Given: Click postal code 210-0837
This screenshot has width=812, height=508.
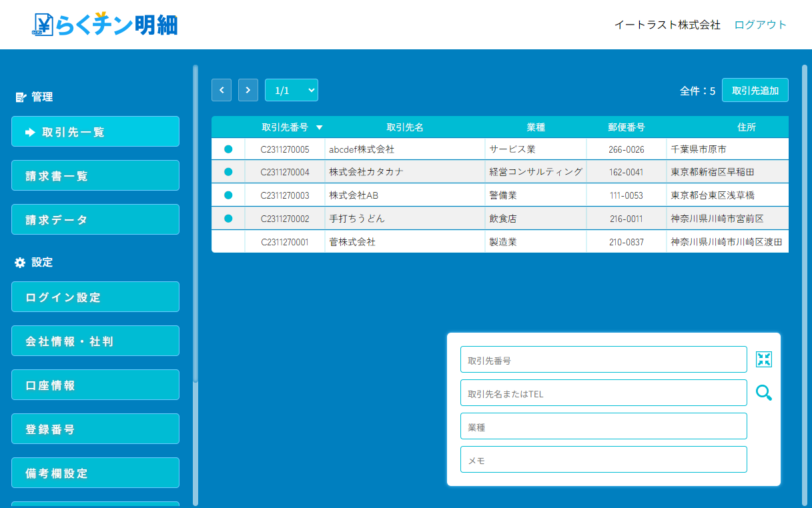Looking at the screenshot, I should 627,241.
